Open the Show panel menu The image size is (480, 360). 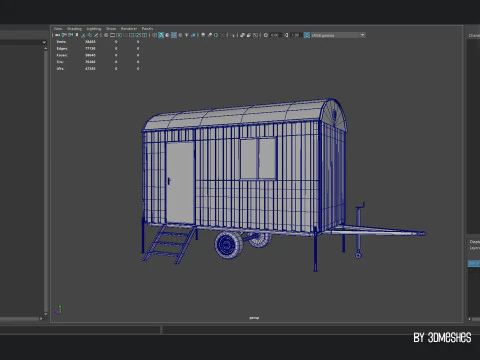coord(111,29)
